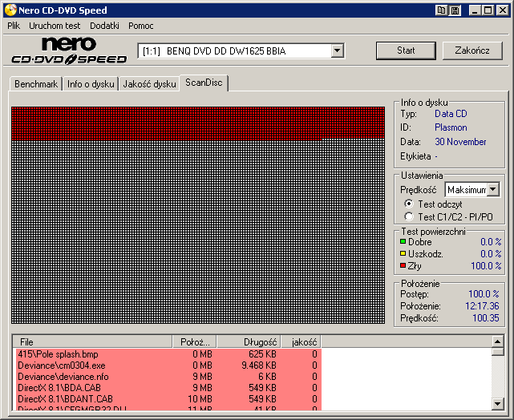Sort by the Położ... column header
Viewport: 514px width, 420px height.
pyautogui.click(x=194, y=342)
